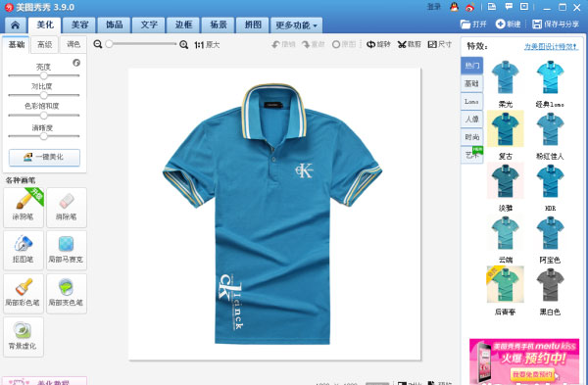Viewport: 588px width, 385px height.
Task: Apply the 粉红佳人 effect thumbnail
Action: (550, 129)
